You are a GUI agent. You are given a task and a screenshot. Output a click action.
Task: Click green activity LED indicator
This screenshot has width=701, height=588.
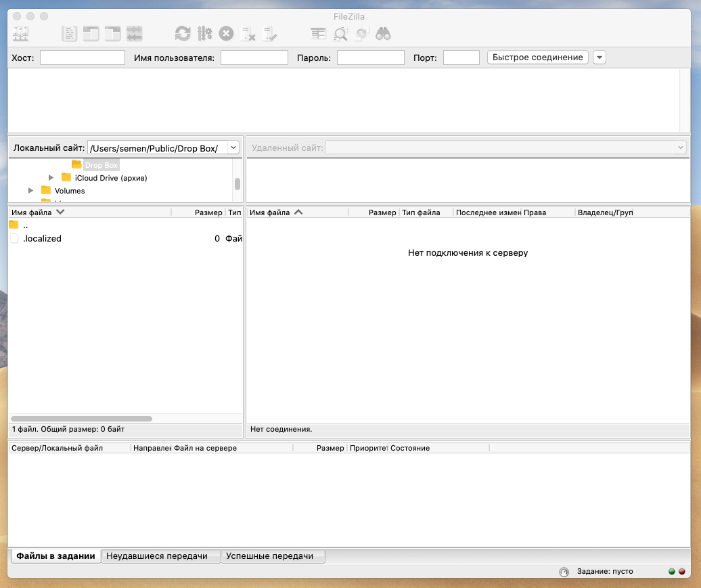tap(671, 572)
